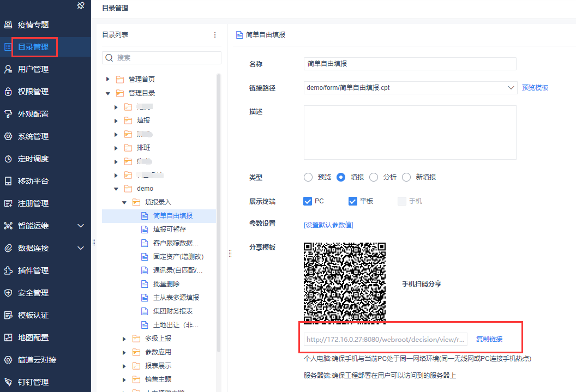This screenshot has height=392, width=576.
Task: Click the 预览模板 link
Action: pyautogui.click(x=535, y=88)
